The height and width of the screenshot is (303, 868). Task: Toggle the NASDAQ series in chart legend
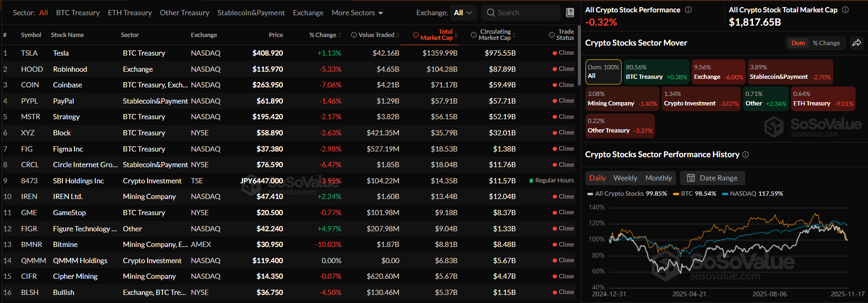[752, 194]
